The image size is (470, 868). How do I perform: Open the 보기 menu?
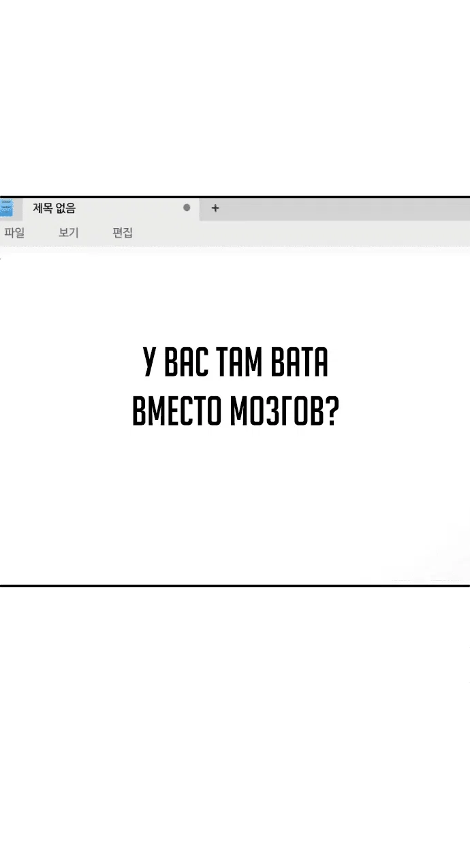coord(69,233)
